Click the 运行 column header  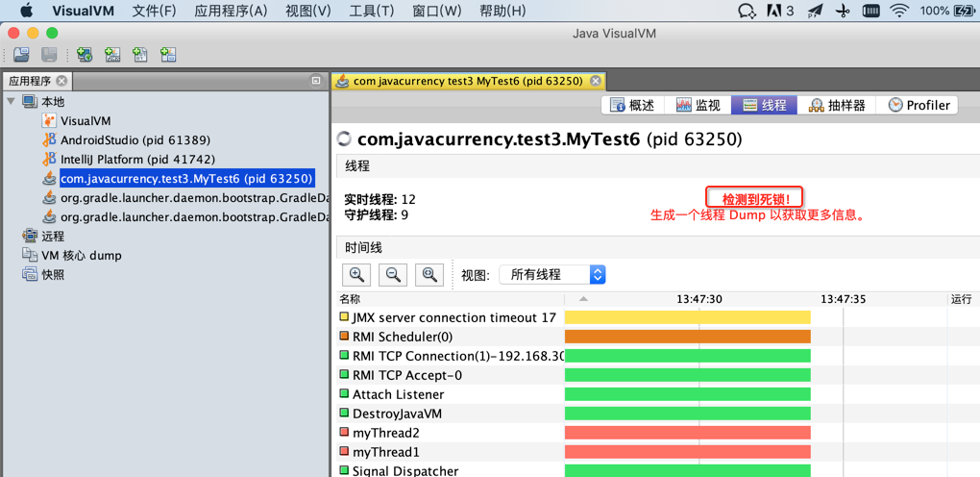click(x=963, y=299)
